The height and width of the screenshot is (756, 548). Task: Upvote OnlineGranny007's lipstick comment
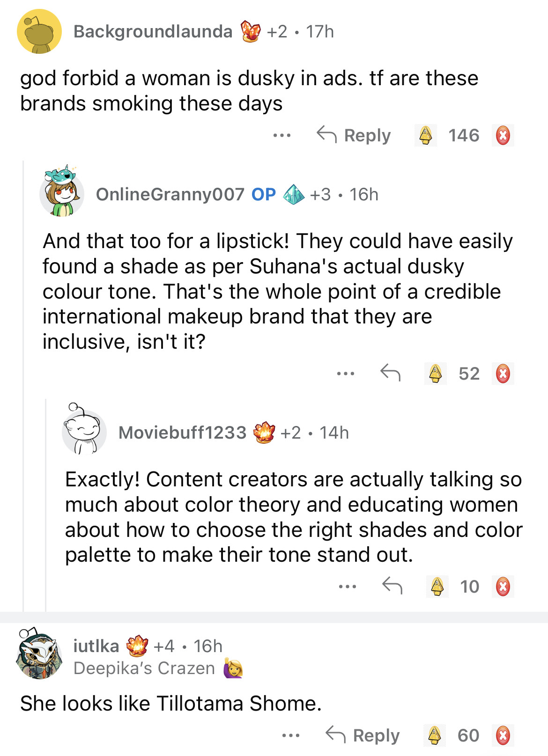click(436, 374)
